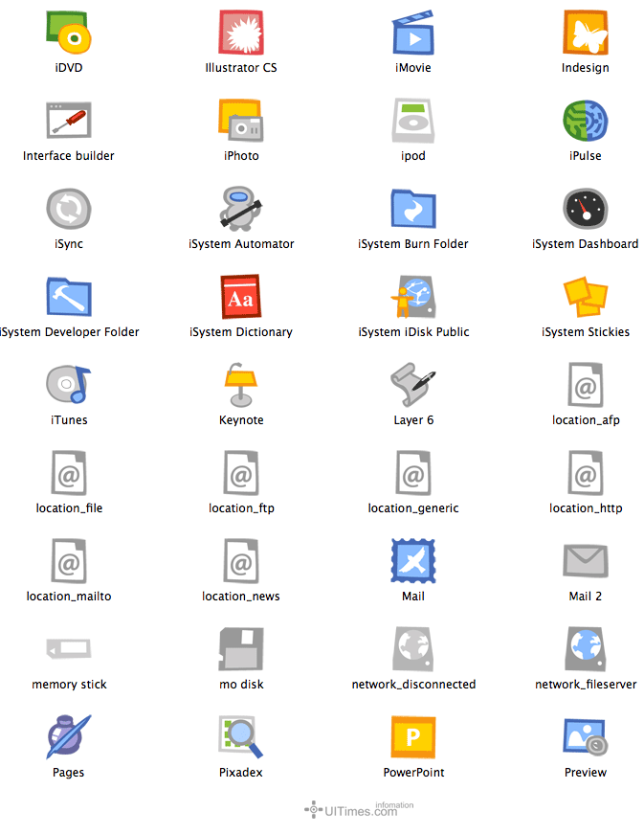The image size is (644, 834).
Task: Click the iDVD disc icon
Action: (x=68, y=33)
